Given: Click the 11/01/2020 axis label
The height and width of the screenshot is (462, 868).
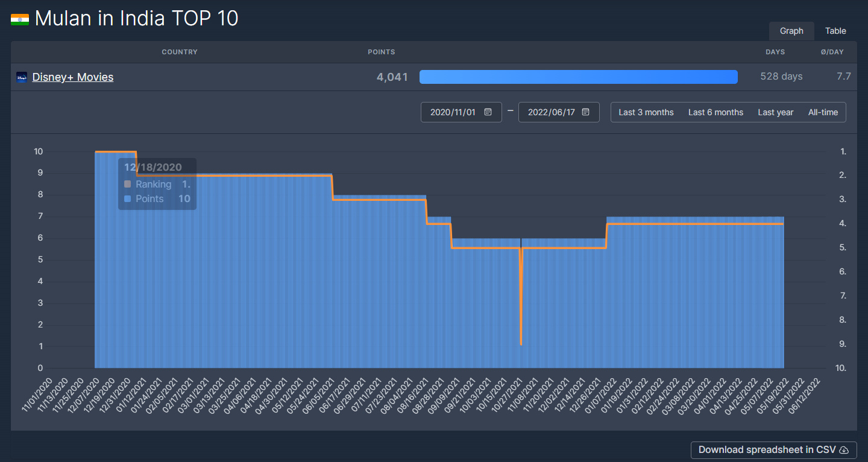Looking at the screenshot, I should (38, 395).
